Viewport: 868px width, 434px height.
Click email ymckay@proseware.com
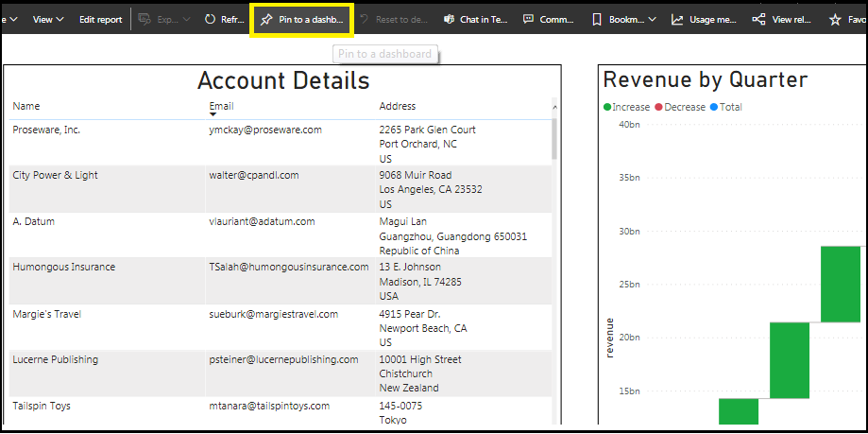265,130
